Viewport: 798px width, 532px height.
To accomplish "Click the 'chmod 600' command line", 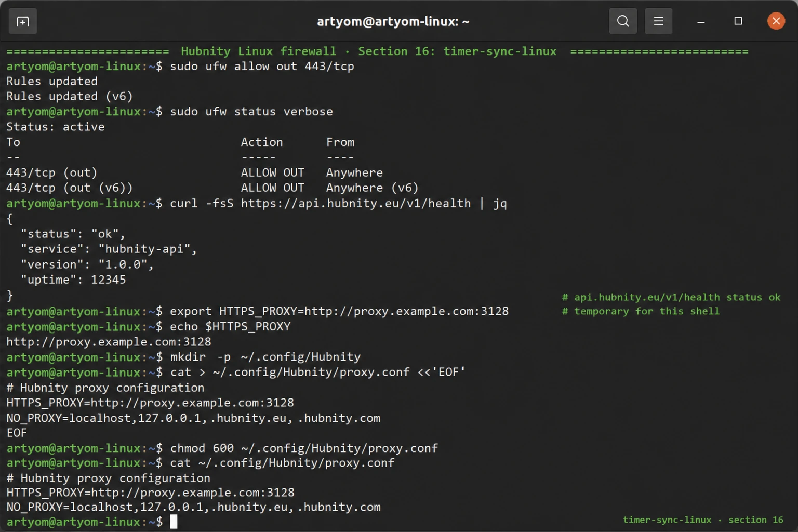I will pos(304,448).
